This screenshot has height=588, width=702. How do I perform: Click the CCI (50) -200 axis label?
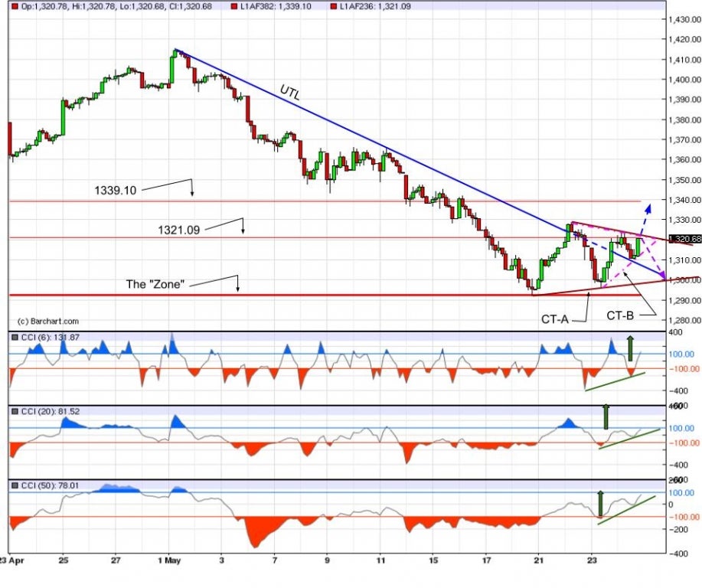coord(677,529)
